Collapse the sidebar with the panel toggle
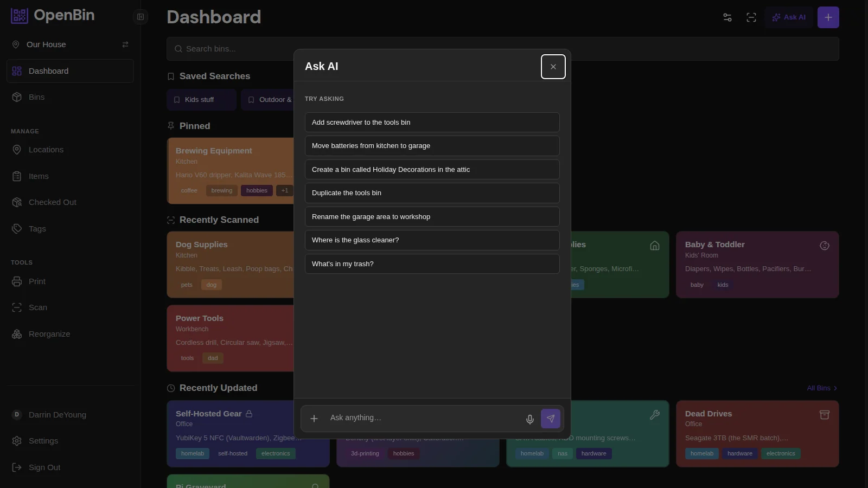Image resolution: width=868 pixels, height=488 pixels. 140,17
